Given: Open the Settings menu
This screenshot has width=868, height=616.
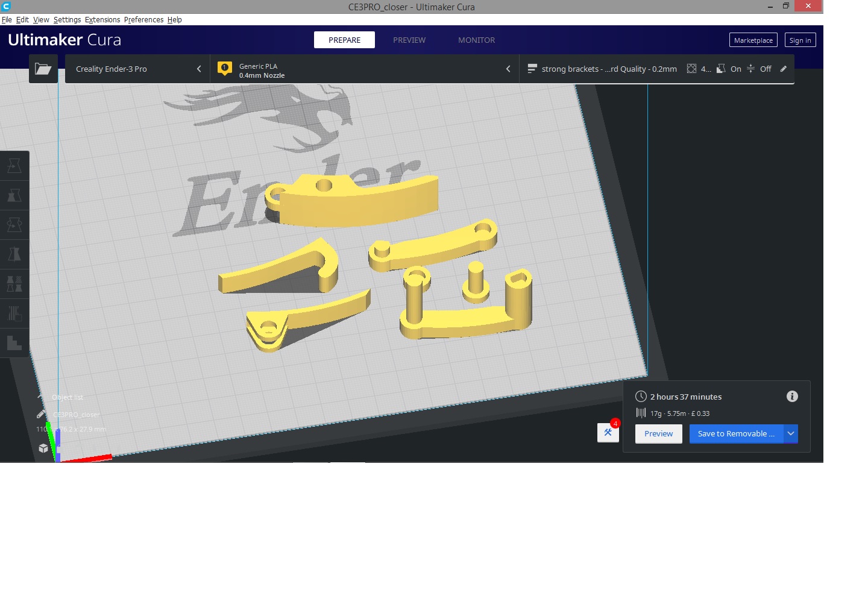Looking at the screenshot, I should click(x=67, y=19).
